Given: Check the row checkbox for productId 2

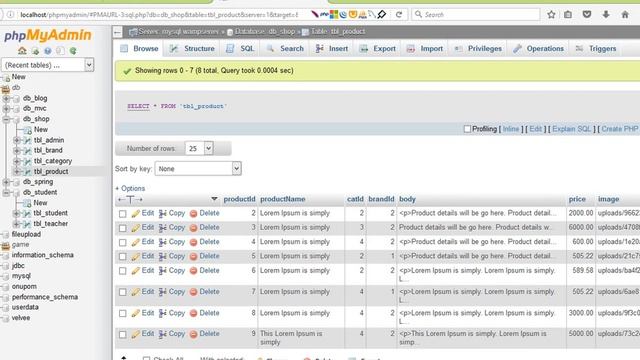Looking at the screenshot, I should [122, 214].
